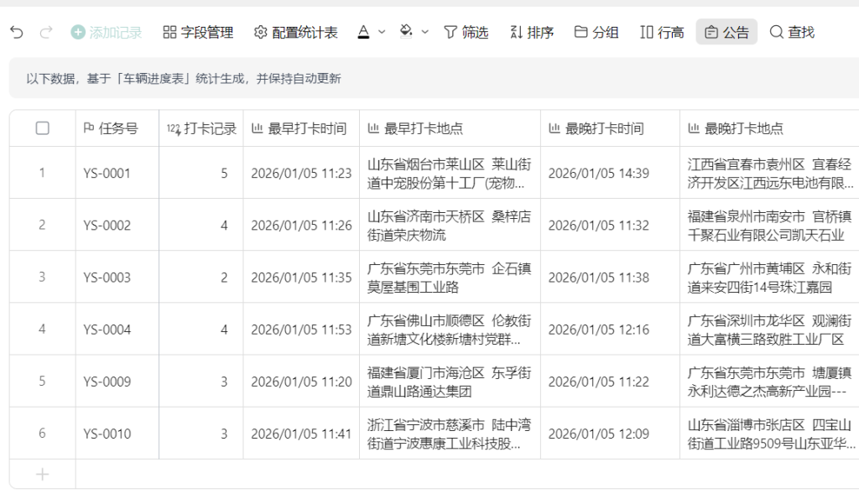This screenshot has width=859, height=504.
Task: Click row number 2
Action: [x=42, y=225]
